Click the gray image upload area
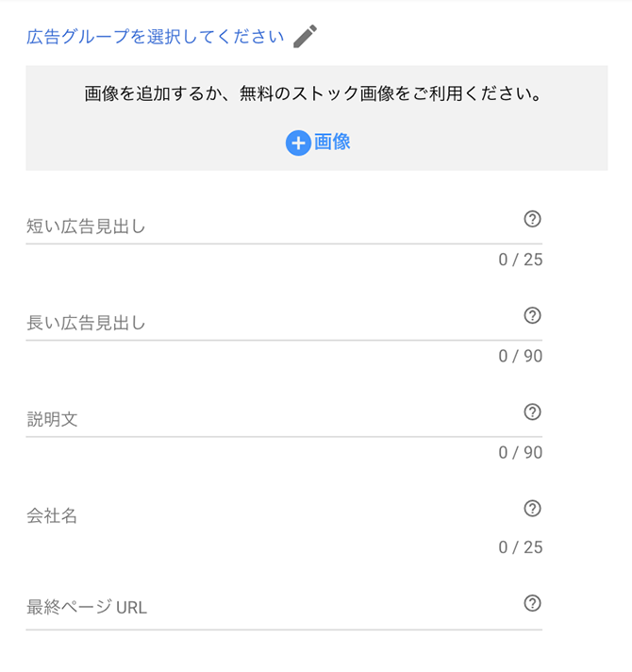This screenshot has height=672, width=632. (x=317, y=118)
